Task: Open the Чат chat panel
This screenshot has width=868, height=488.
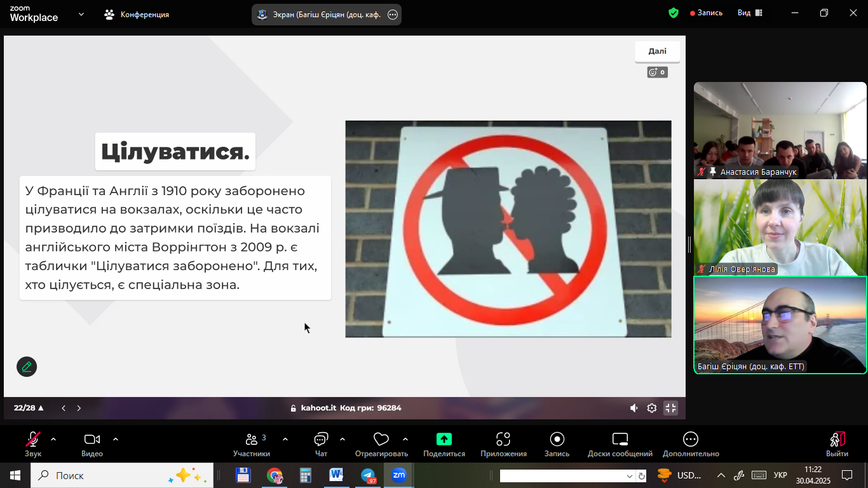Action: point(321,440)
